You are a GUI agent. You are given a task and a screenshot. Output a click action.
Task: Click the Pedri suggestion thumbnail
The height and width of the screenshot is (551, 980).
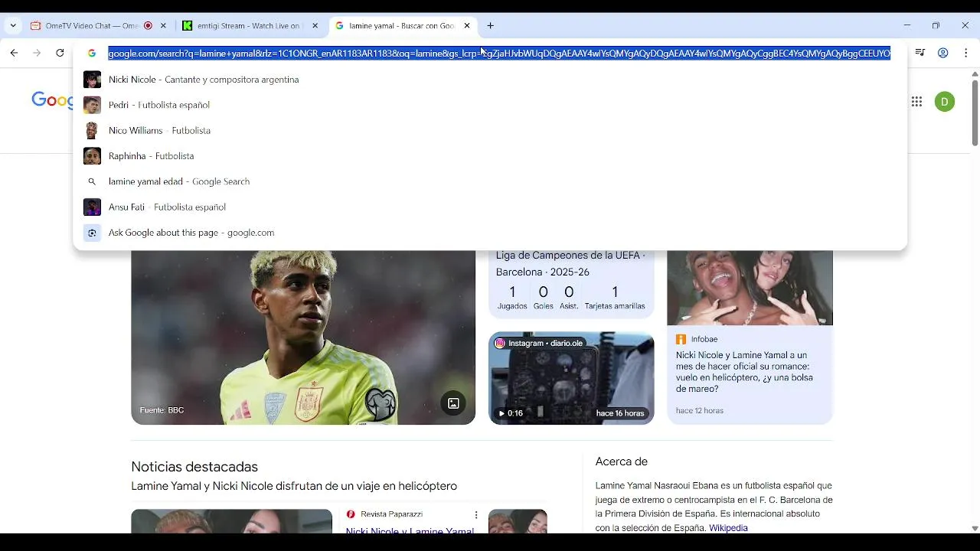pos(92,105)
